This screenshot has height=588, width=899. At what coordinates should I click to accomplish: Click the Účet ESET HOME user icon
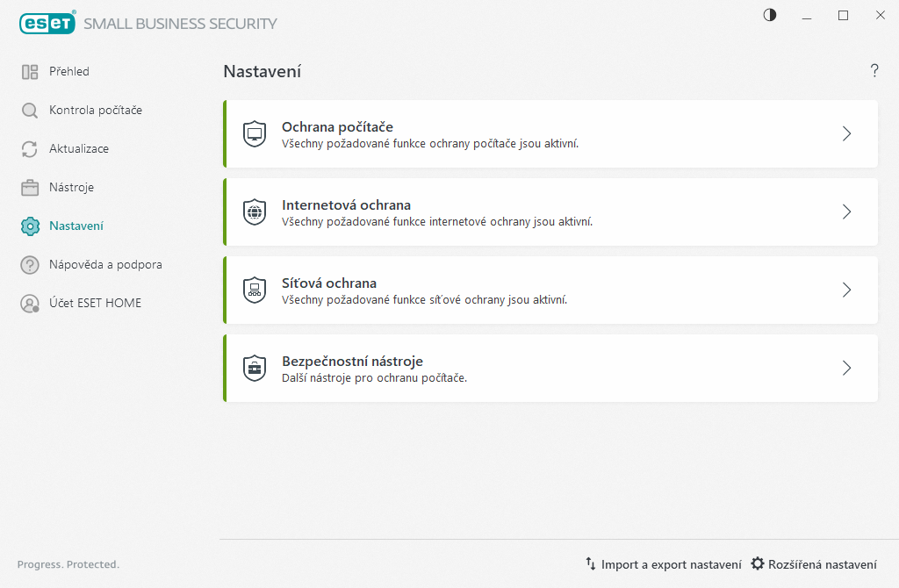coord(30,304)
